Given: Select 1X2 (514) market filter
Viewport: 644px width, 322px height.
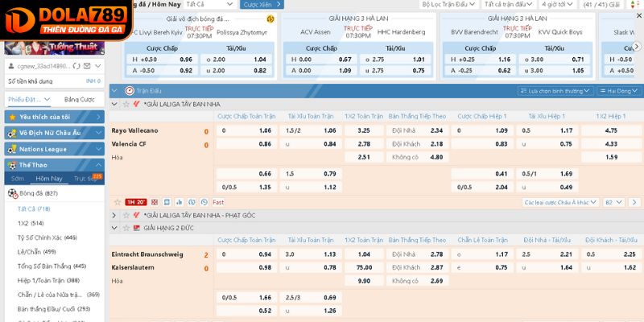Looking at the screenshot, I should coord(31,224).
